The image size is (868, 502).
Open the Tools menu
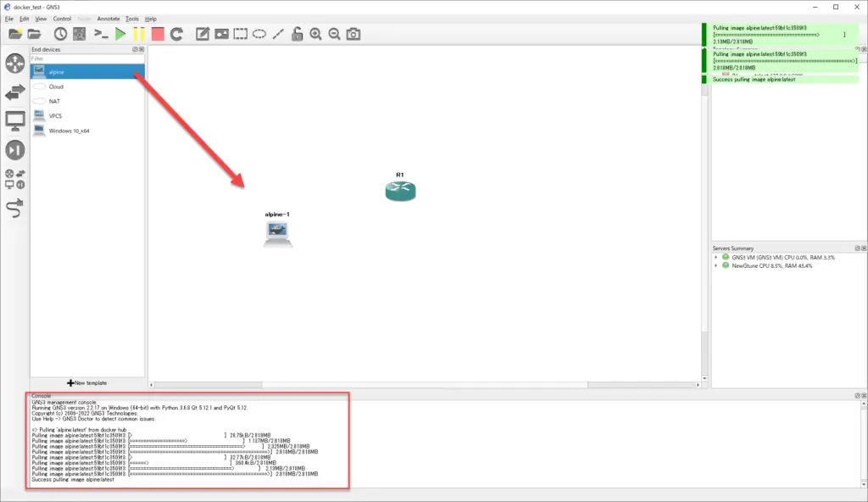(x=131, y=19)
